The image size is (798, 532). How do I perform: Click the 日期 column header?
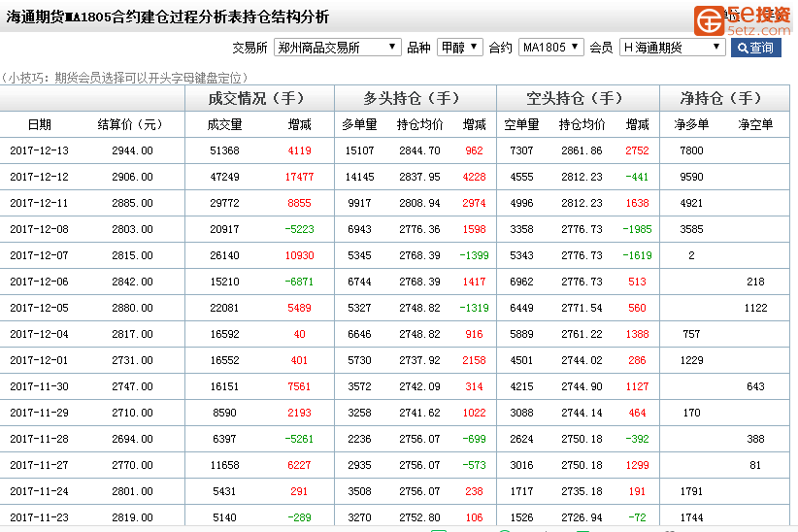point(39,124)
